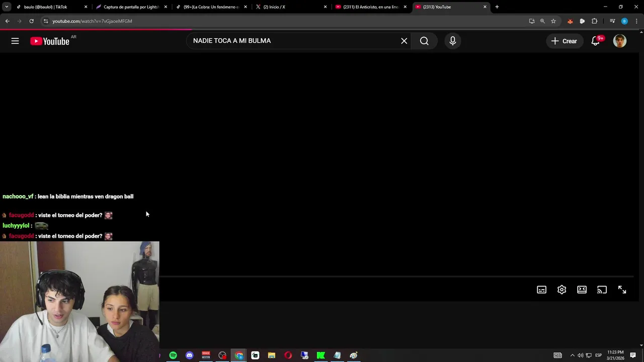Switch to the baulo TikTok tab

coord(52,7)
